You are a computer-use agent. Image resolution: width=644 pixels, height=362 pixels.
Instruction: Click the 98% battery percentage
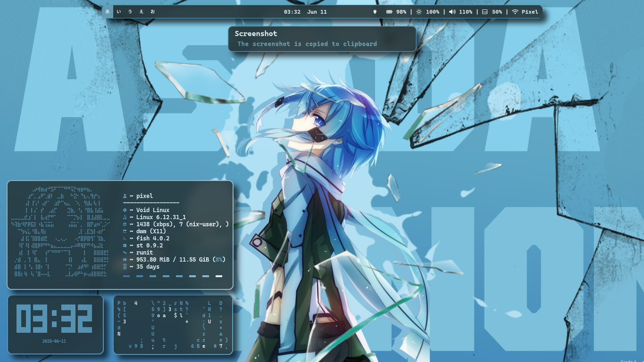point(401,12)
